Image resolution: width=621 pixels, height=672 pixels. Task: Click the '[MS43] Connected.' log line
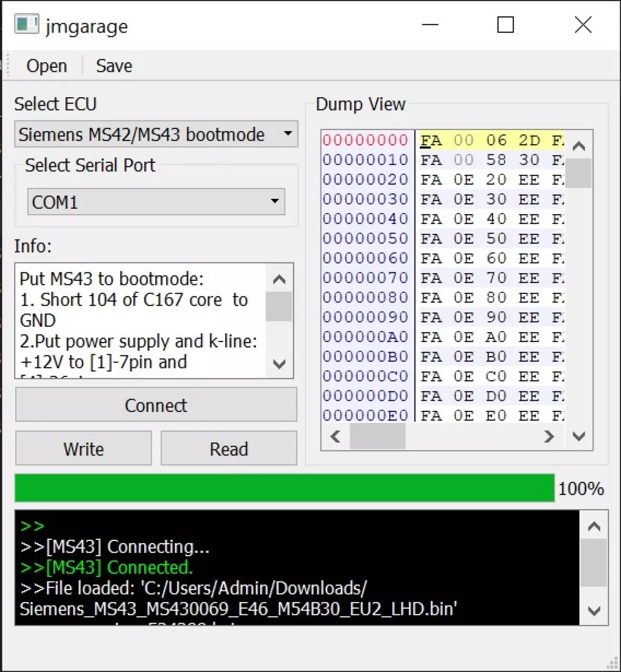click(x=106, y=568)
